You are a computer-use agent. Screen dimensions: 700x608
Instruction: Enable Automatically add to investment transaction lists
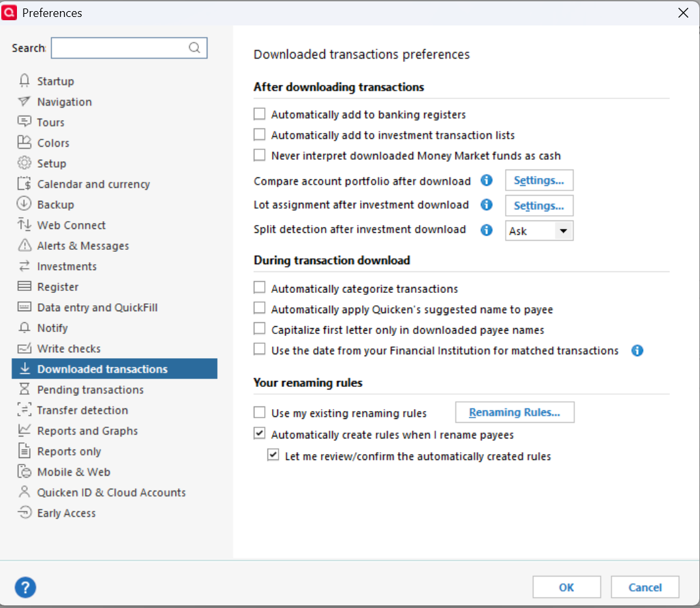pos(260,134)
